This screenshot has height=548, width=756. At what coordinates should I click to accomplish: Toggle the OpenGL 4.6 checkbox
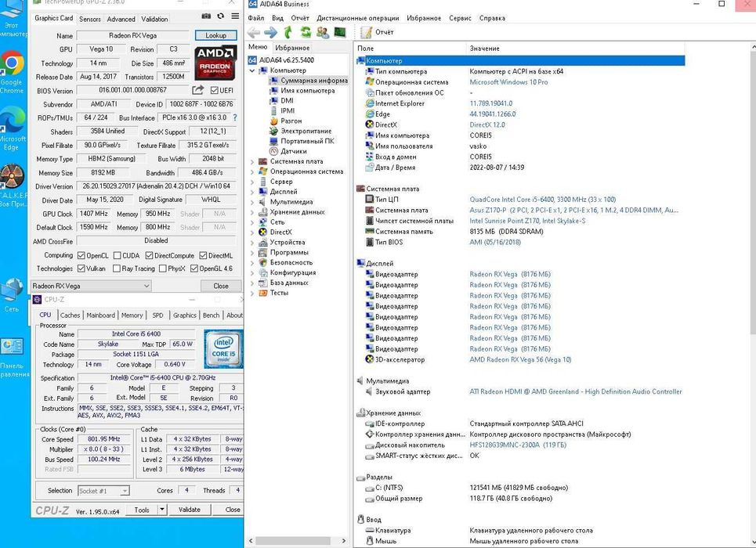(194, 269)
